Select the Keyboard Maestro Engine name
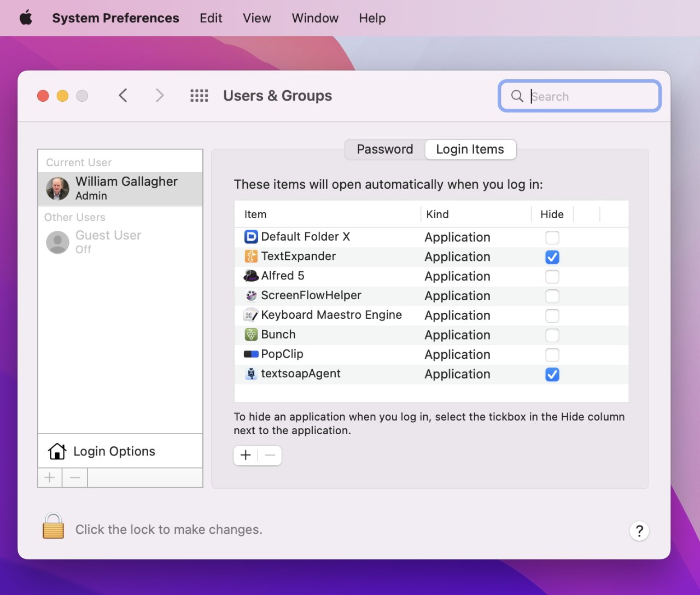The width and height of the screenshot is (700, 595). point(331,315)
